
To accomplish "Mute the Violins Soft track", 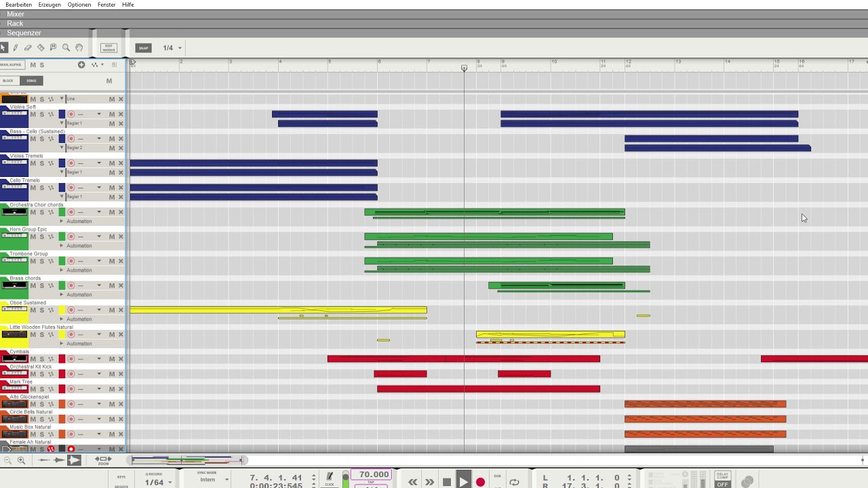I will [x=33, y=115].
